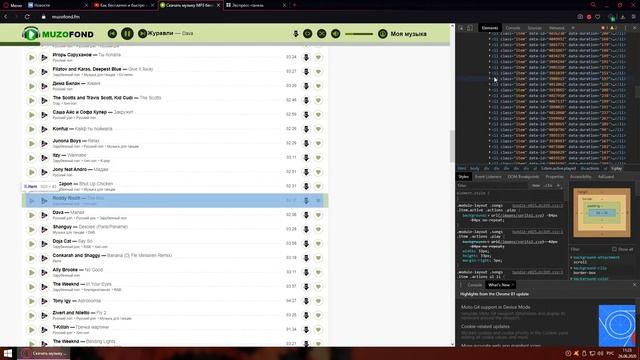Open the Styles tab in DevTools
Screen dimensions: 640x360
point(463,177)
